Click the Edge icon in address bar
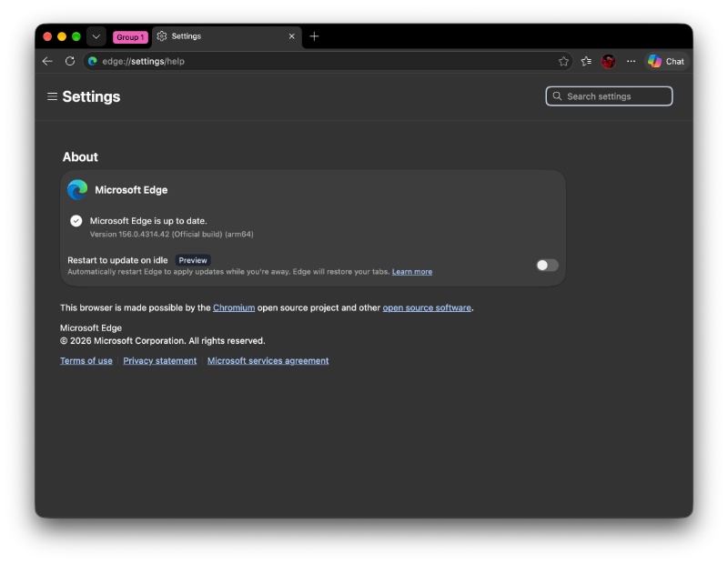The image size is (728, 564). [93, 61]
